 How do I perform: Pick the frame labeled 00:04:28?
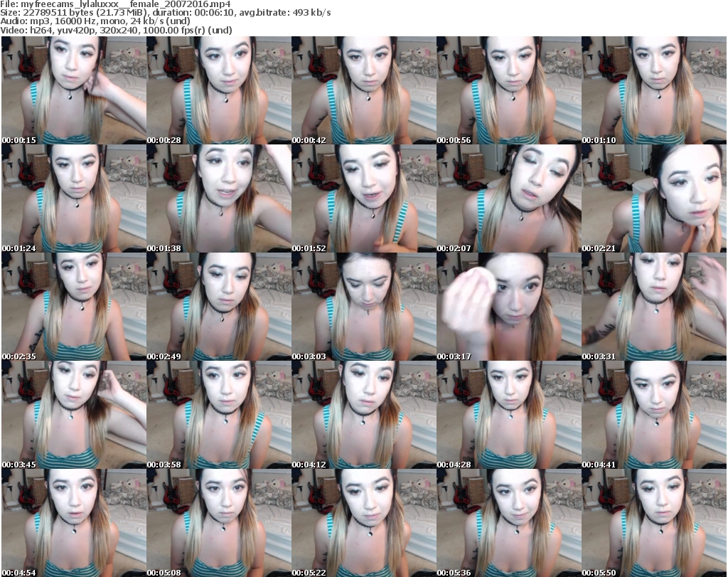[509, 415]
